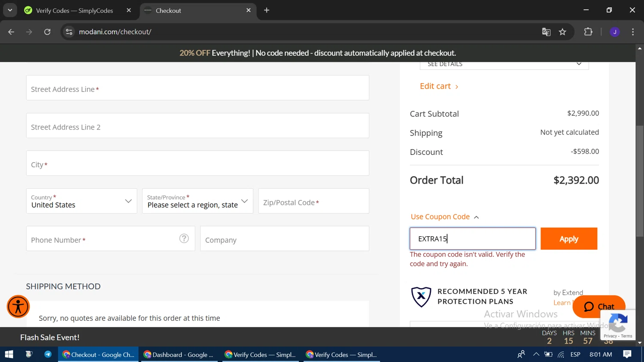Click the Discount value -$598.00

585,151
